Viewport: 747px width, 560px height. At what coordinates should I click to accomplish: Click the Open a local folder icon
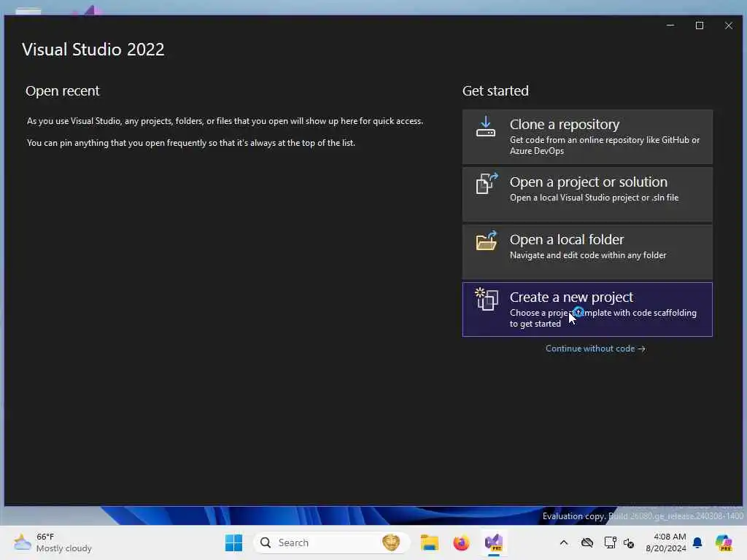point(487,241)
